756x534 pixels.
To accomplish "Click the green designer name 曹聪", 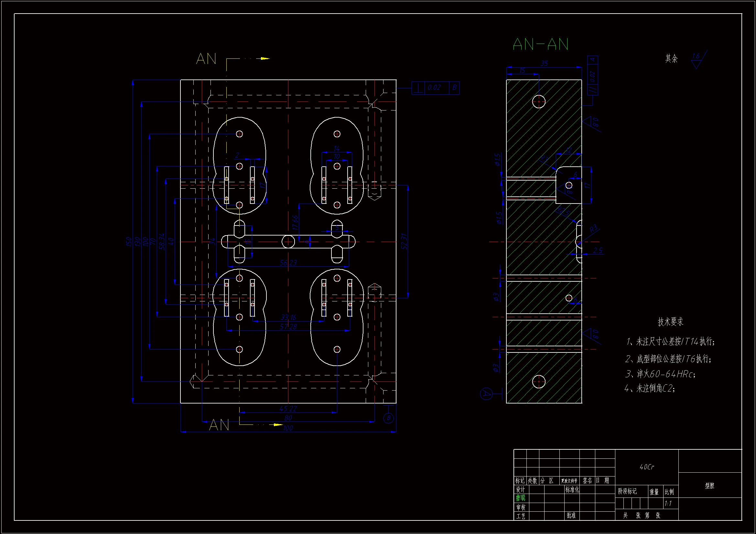I will pyautogui.click(x=521, y=498).
